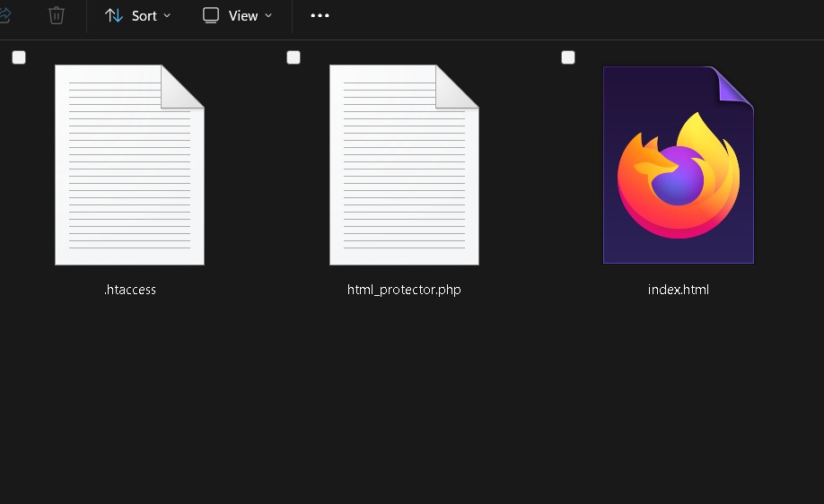The width and height of the screenshot is (824, 504).
Task: Select the html_protector.php document icon
Action: pos(404,165)
